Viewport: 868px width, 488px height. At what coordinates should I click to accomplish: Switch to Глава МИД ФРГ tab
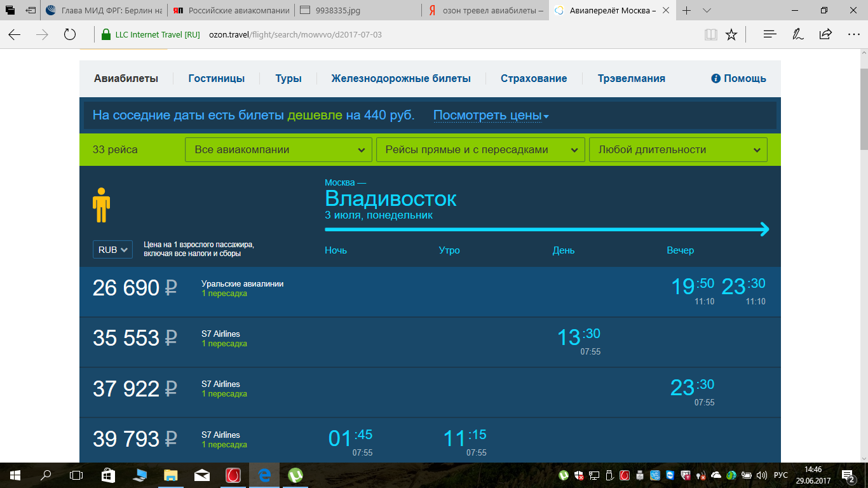[x=104, y=10]
